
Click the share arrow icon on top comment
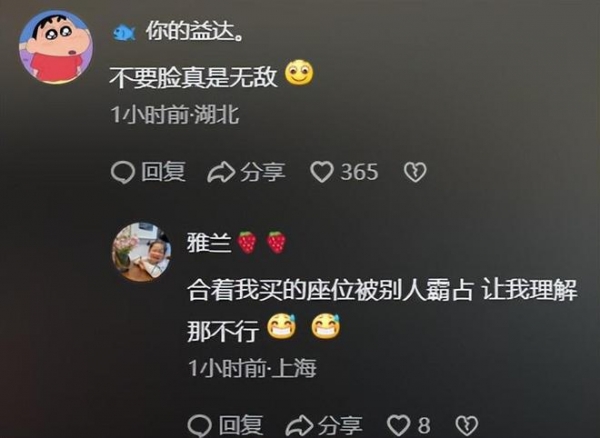click(221, 172)
